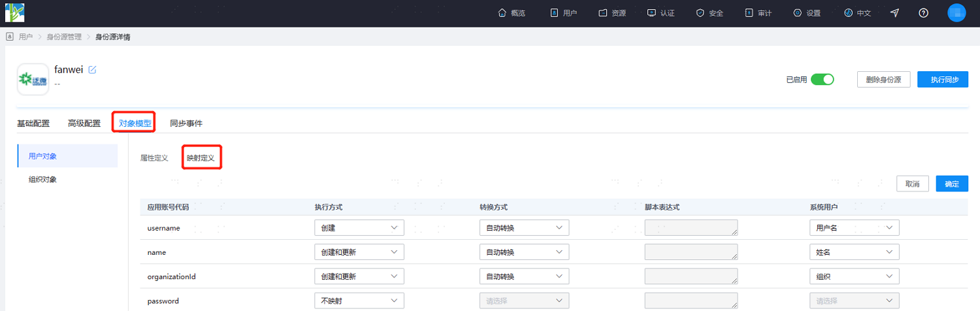The width and height of the screenshot is (980, 311).
Task: Click the fanwei identity source logo
Action: click(x=33, y=80)
